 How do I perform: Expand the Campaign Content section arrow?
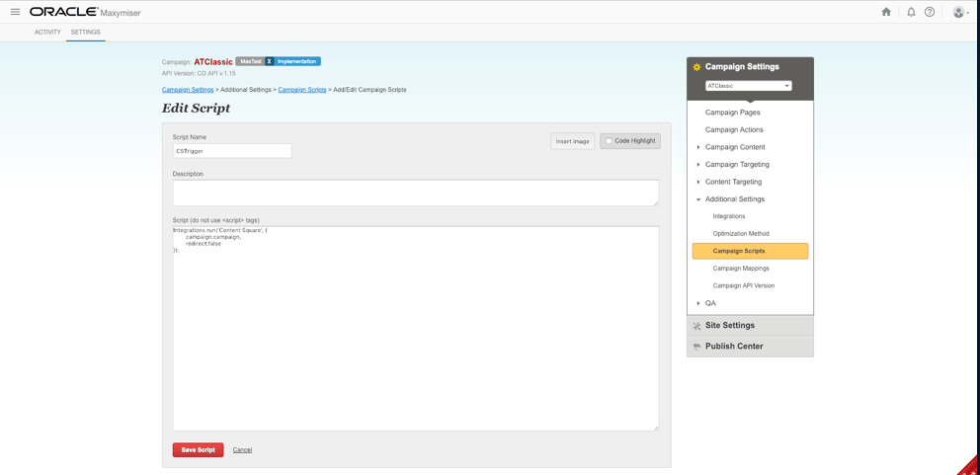tap(698, 147)
